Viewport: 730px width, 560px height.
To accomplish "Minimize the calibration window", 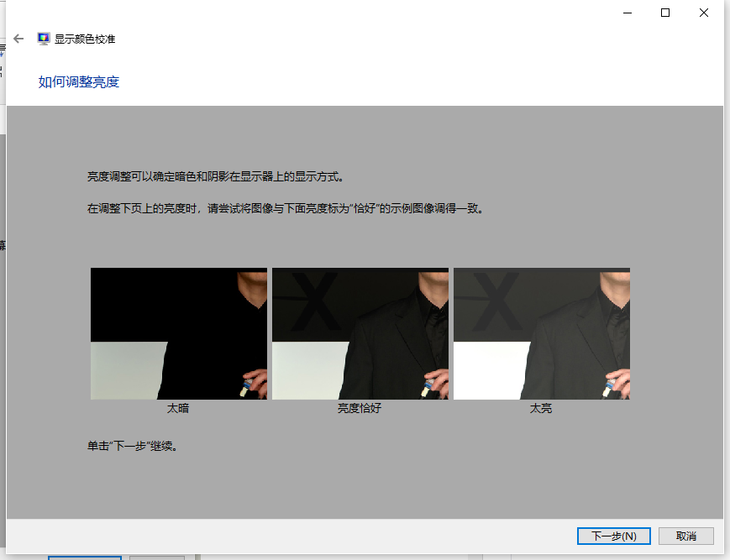I will tap(626, 13).
